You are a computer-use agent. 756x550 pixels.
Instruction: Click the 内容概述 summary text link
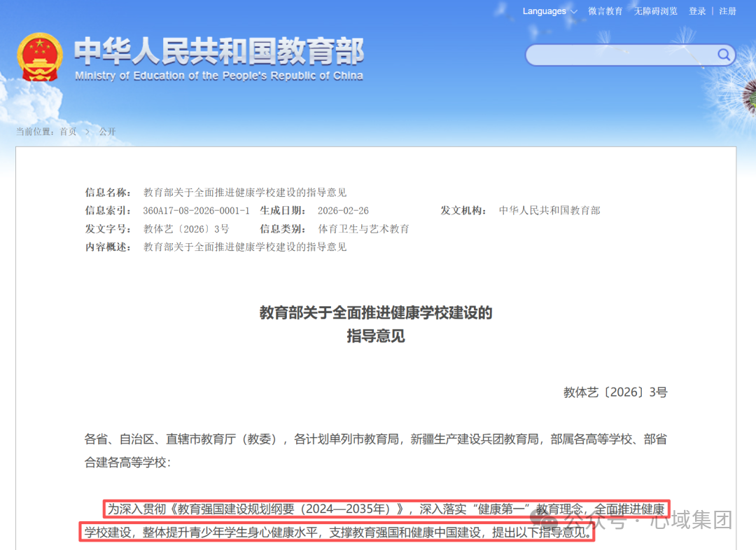coord(244,247)
